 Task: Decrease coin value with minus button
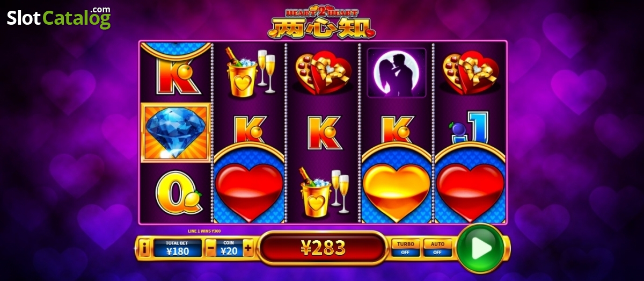pos(211,249)
